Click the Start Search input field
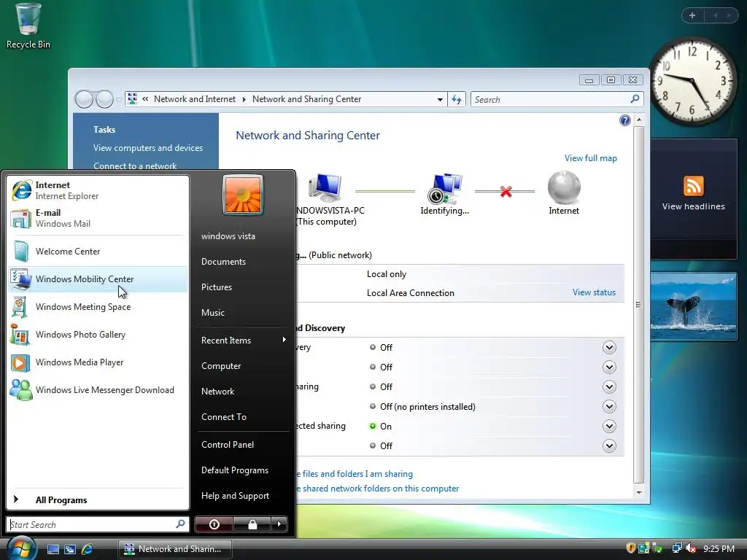 point(98,524)
